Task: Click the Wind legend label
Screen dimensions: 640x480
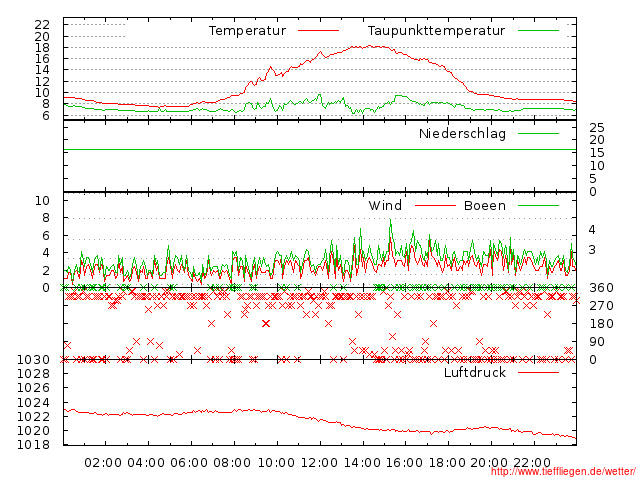Action: (x=385, y=205)
